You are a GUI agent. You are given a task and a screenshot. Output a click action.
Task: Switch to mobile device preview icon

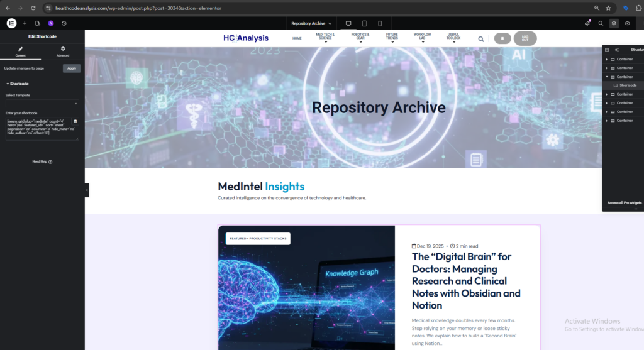[x=380, y=23]
